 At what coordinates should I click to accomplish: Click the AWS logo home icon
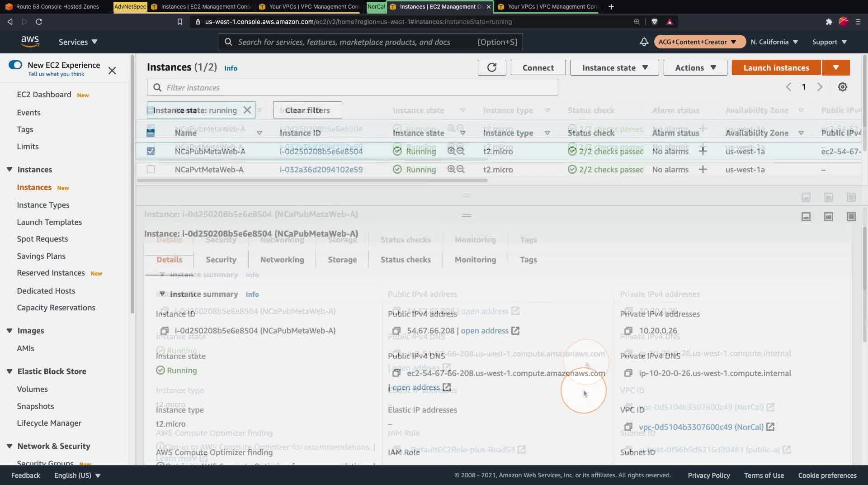click(x=30, y=42)
